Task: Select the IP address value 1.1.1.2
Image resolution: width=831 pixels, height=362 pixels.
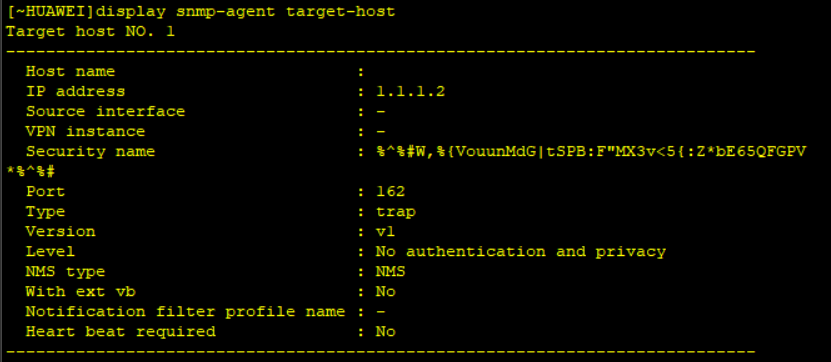Action: coord(410,92)
